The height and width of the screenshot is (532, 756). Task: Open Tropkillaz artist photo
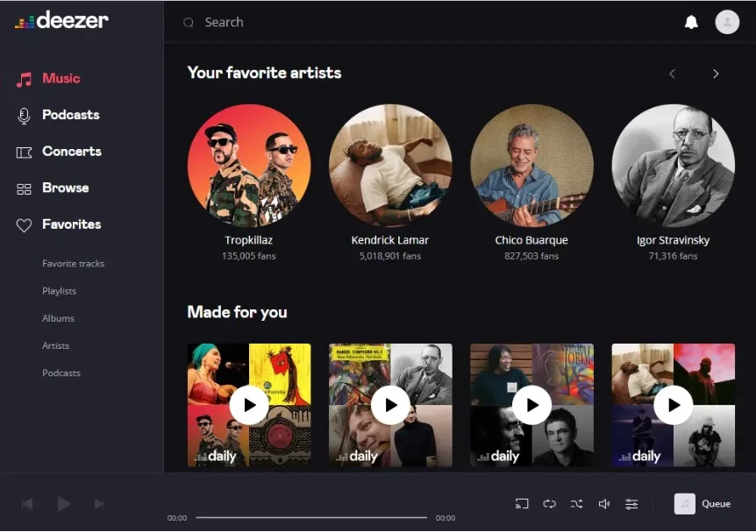click(x=249, y=166)
